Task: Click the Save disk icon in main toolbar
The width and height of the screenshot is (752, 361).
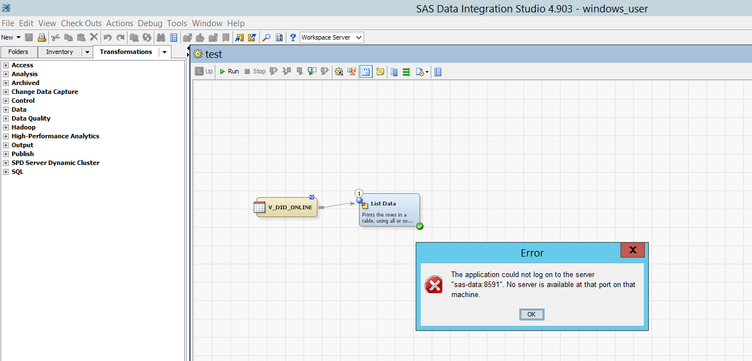Action: [29, 37]
